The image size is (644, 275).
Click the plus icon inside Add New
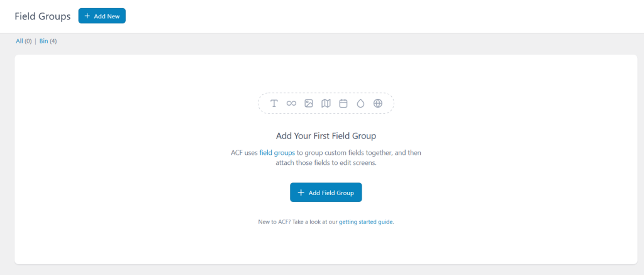[87, 16]
